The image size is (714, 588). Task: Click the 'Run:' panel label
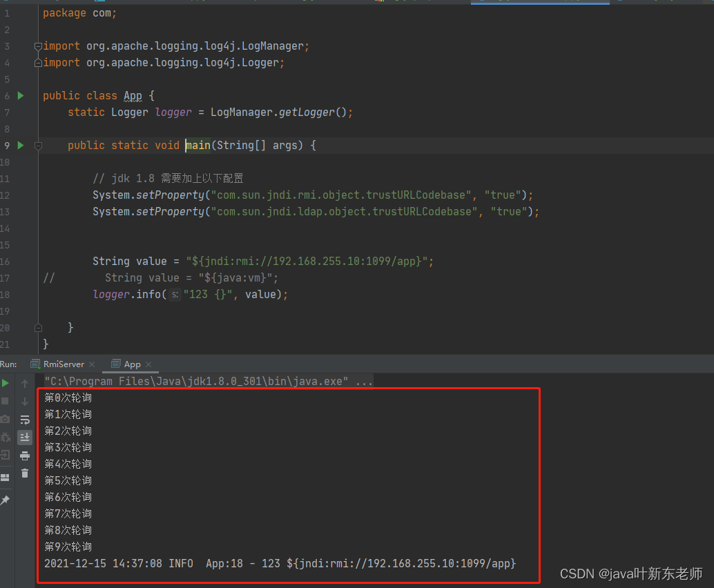9,364
